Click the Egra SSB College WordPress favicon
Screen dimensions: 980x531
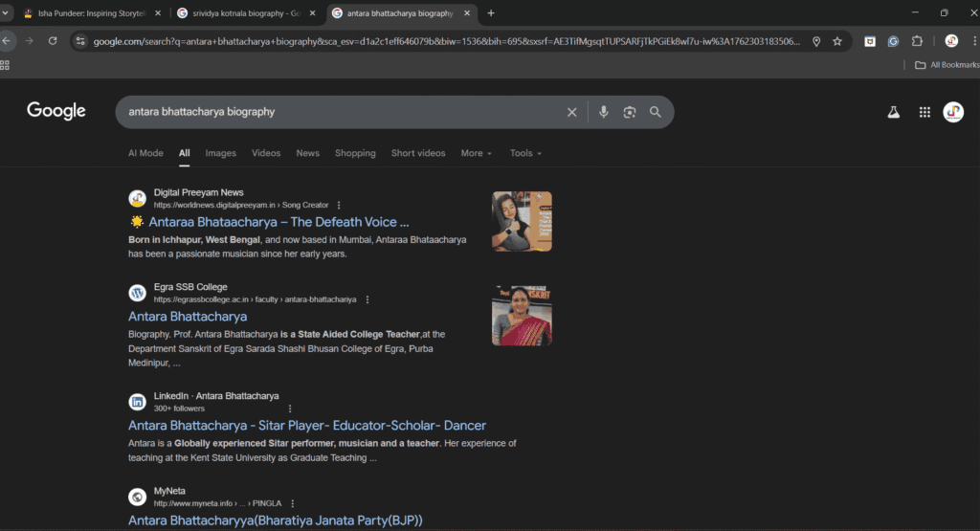[x=137, y=293]
